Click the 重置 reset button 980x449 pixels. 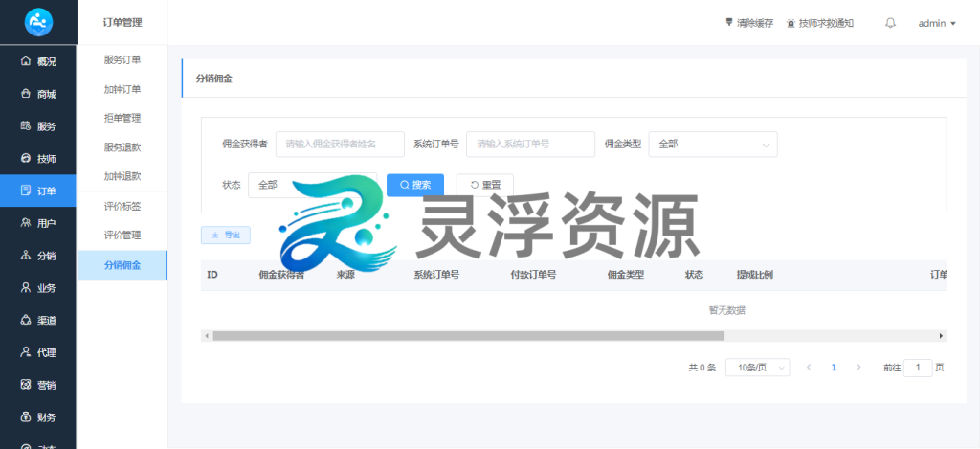pos(485,185)
